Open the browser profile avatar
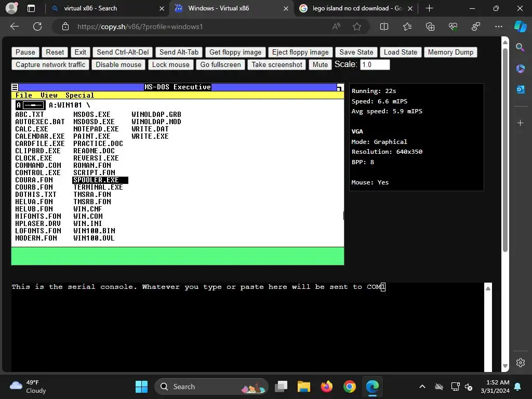This screenshot has width=532, height=399. 11,8
